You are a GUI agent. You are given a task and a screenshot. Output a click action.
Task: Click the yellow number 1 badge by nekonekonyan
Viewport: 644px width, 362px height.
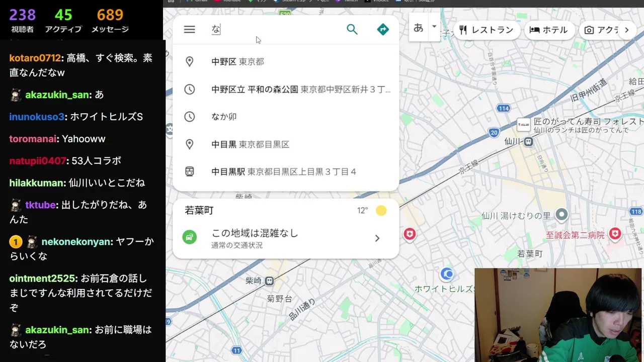(16, 242)
